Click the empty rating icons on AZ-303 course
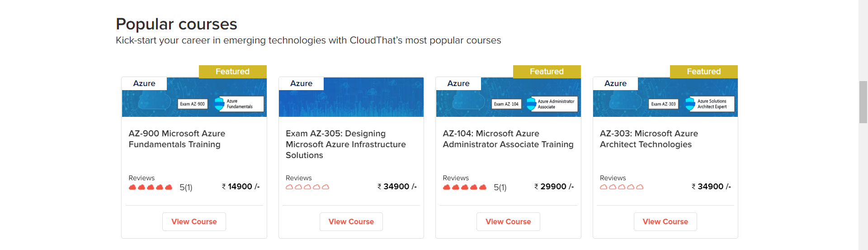The width and height of the screenshot is (868, 250). click(622, 187)
